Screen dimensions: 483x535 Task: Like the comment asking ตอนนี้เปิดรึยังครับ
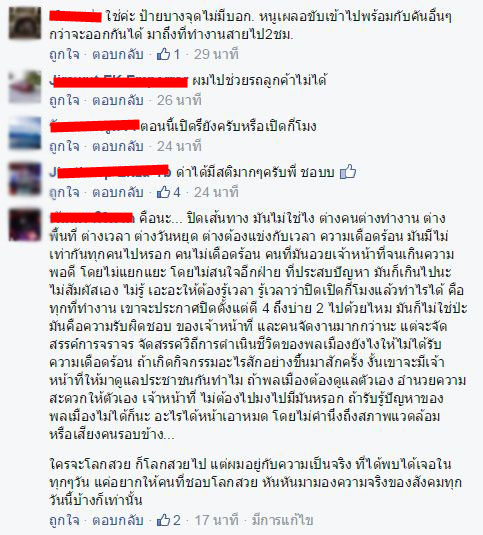[x=64, y=146]
